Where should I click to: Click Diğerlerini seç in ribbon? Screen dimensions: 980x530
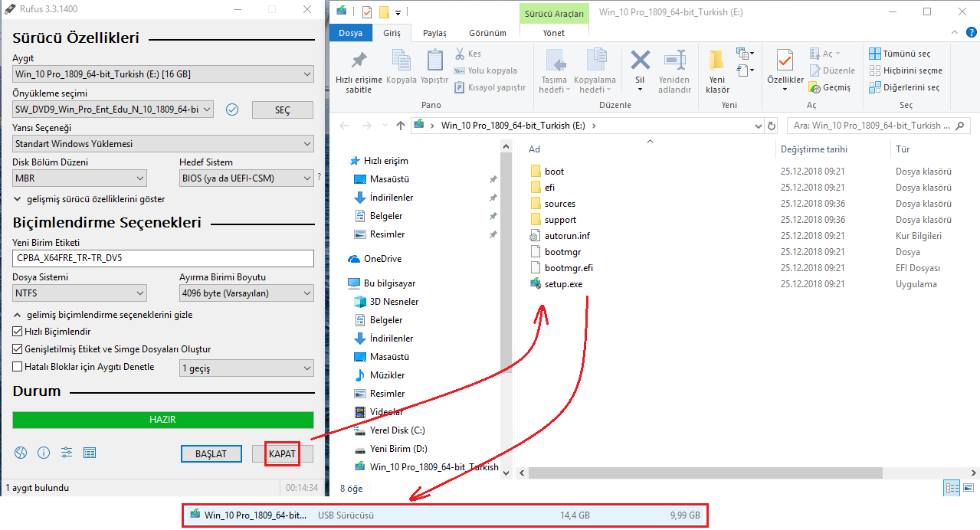click(904, 87)
